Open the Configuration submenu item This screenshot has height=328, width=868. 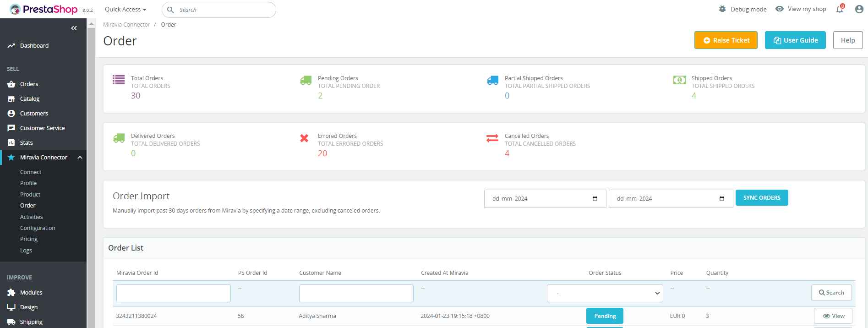38,228
